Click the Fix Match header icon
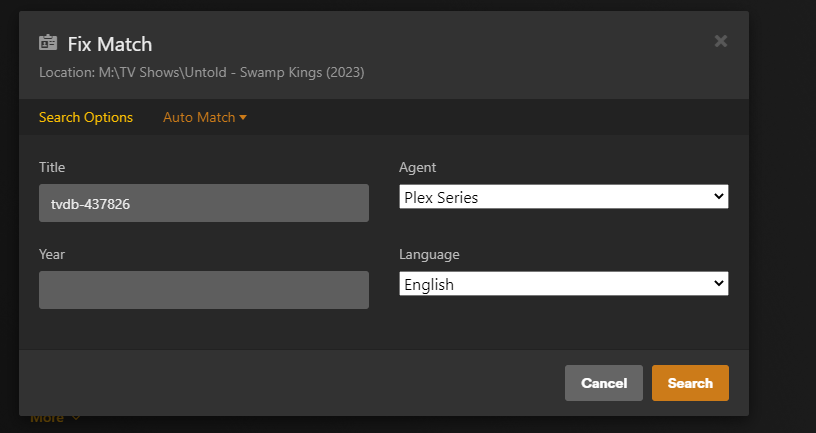This screenshot has height=433, width=816. click(48, 43)
